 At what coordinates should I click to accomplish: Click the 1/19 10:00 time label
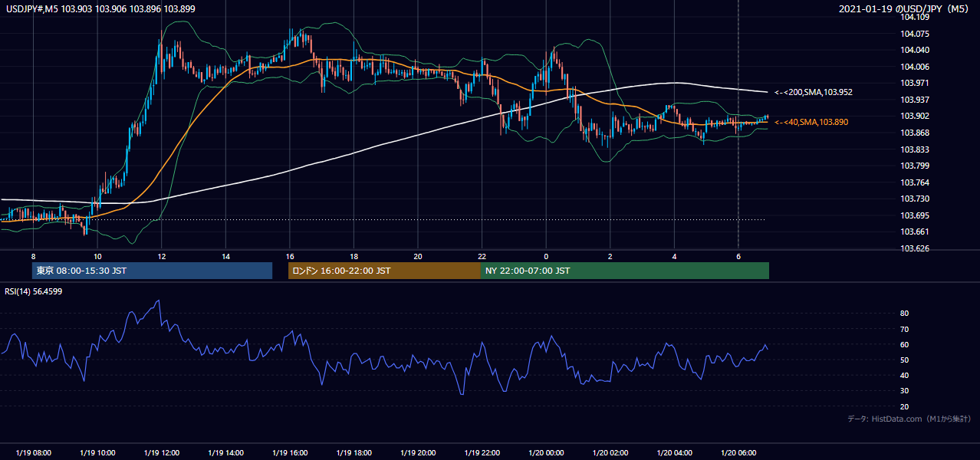pyautogui.click(x=97, y=453)
